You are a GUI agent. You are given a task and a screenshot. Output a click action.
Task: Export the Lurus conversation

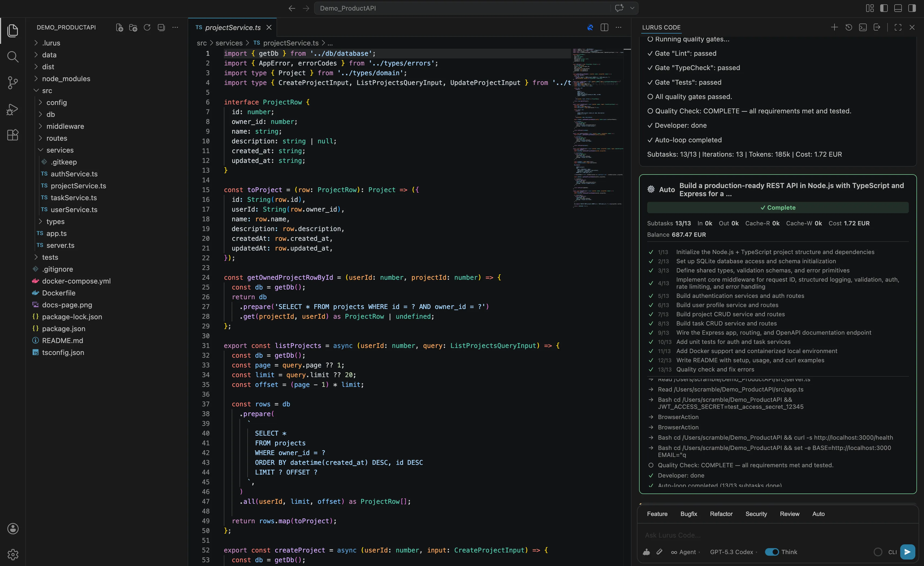[x=877, y=27]
